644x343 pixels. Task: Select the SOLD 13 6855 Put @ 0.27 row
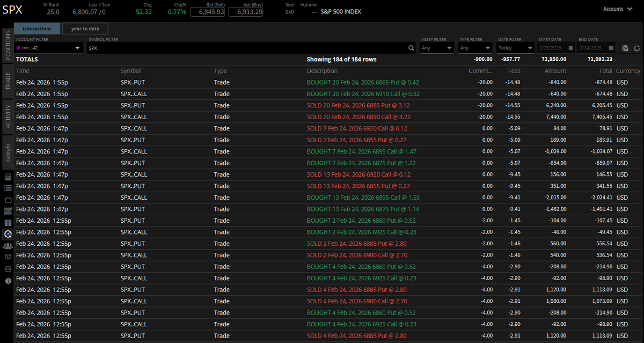pyautogui.click(x=328, y=186)
